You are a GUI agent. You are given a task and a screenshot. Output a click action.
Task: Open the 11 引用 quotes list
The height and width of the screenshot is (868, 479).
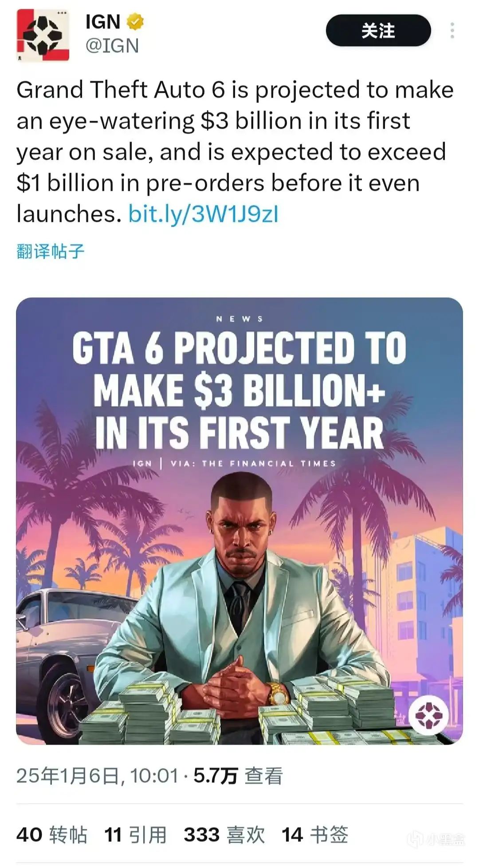pyautogui.click(x=135, y=835)
